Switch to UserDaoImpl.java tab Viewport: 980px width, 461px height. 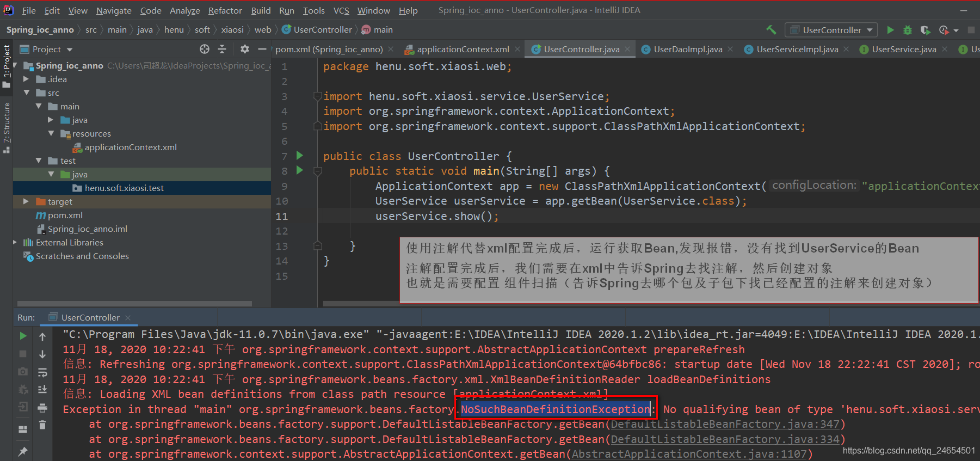[x=688, y=49]
